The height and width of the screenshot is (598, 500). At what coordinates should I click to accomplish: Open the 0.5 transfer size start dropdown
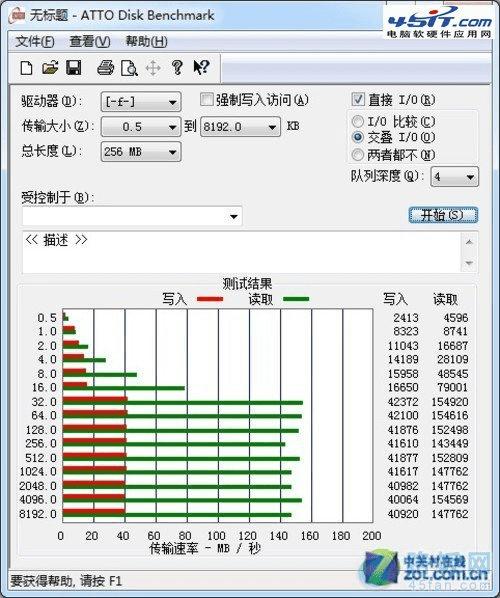[x=141, y=127]
